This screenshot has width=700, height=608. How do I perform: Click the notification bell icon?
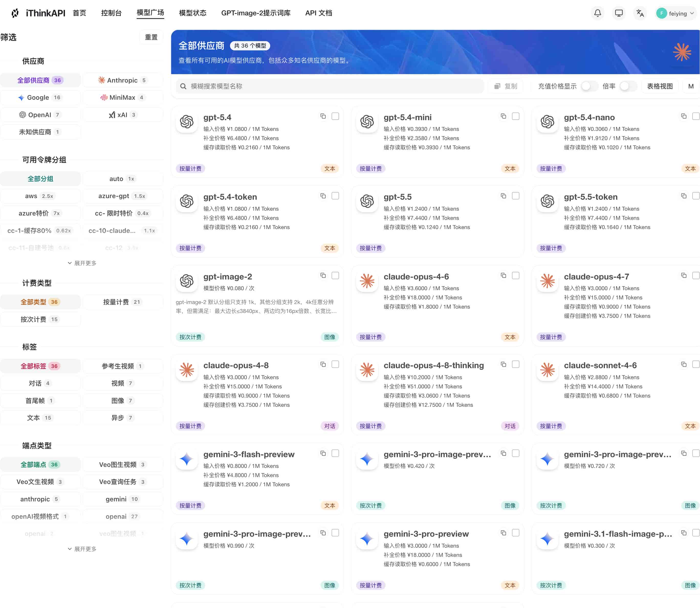pos(597,13)
